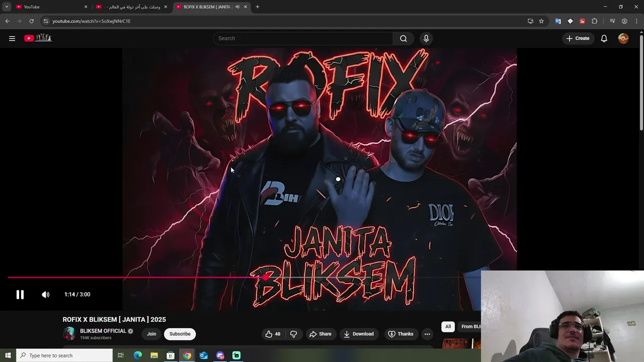Open the YouTube guide hamburger menu
Viewport: 644px width, 362px height.
click(x=12, y=38)
